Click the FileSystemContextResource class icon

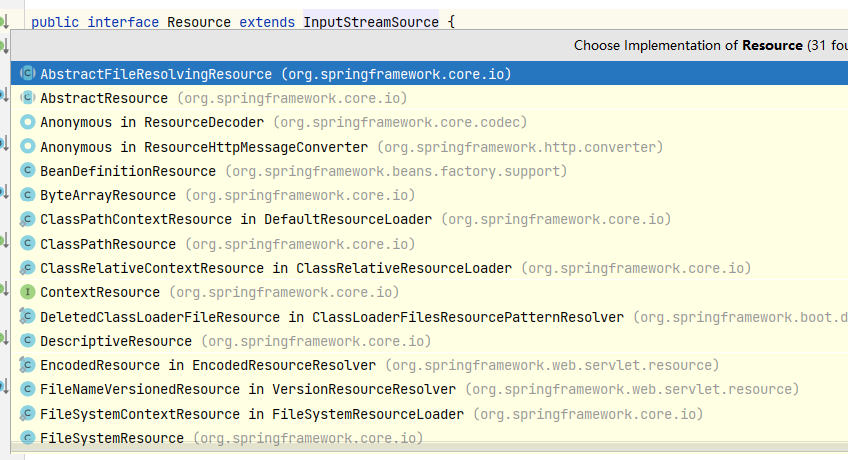pos(28,414)
